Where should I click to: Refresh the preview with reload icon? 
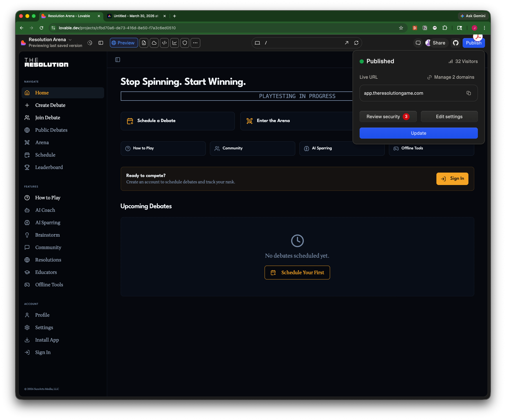[x=356, y=43]
